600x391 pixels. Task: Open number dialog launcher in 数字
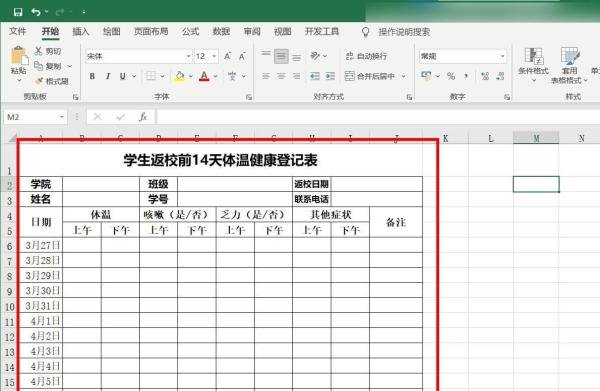tap(507, 97)
